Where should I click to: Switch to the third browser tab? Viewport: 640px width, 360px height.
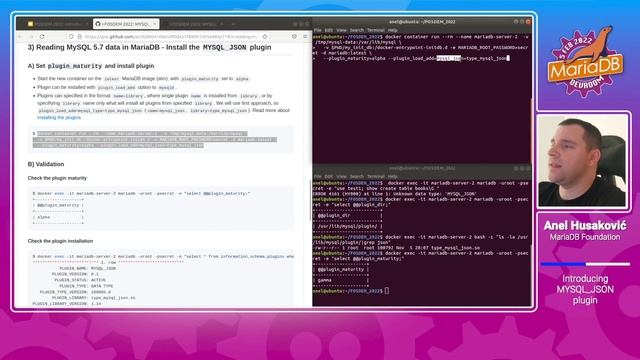click(x=194, y=24)
